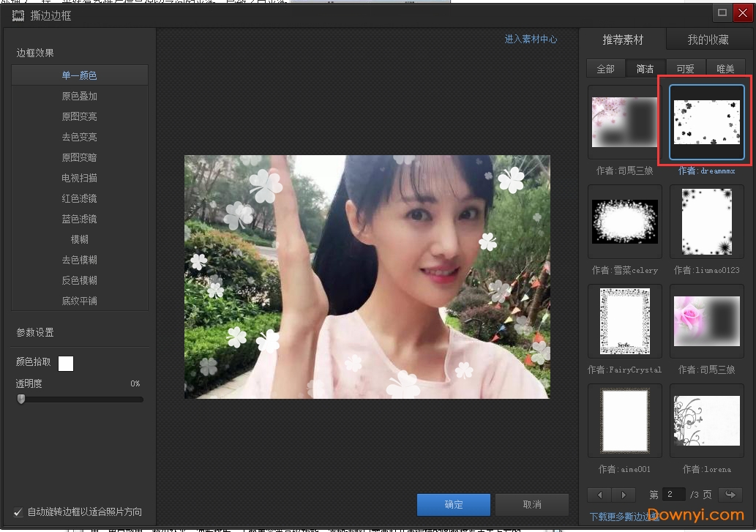
Task: Select the clover border by dreammmx
Action: pos(706,122)
